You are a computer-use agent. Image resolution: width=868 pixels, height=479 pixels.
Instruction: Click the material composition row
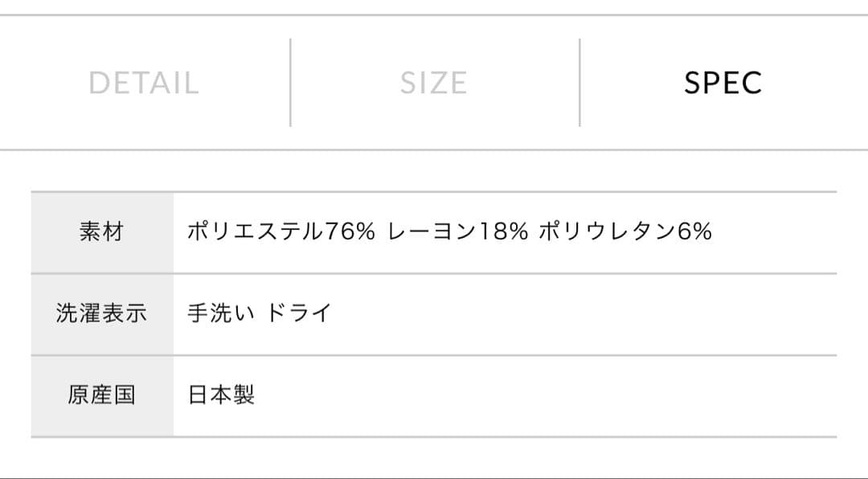tap(434, 231)
